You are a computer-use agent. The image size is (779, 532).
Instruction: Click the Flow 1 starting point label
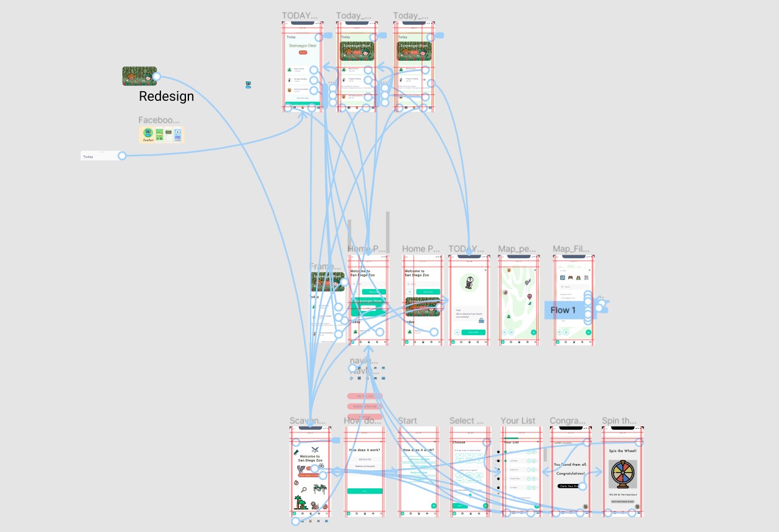(563, 310)
